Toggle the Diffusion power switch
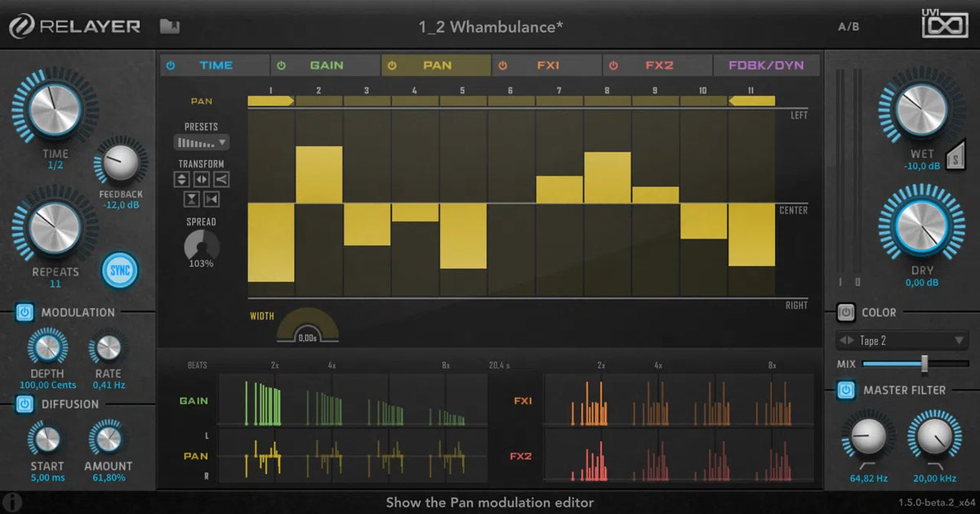Screen dimensions: 980x514 pyautogui.click(x=24, y=404)
